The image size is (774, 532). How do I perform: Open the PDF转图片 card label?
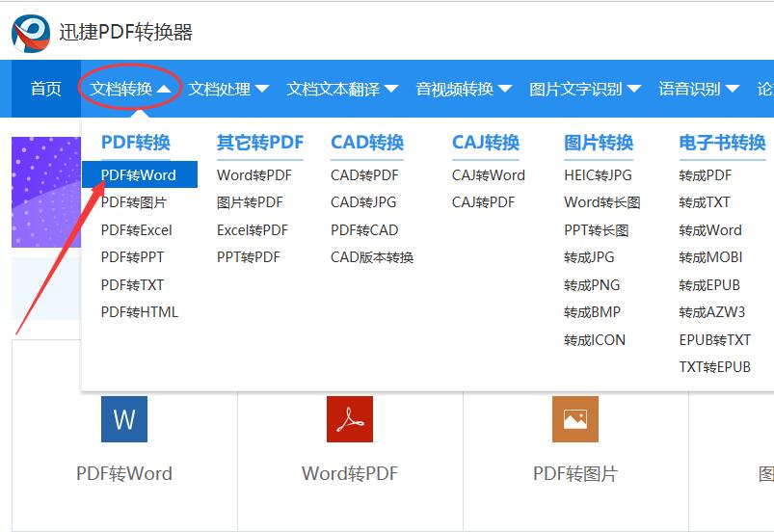click(x=575, y=473)
